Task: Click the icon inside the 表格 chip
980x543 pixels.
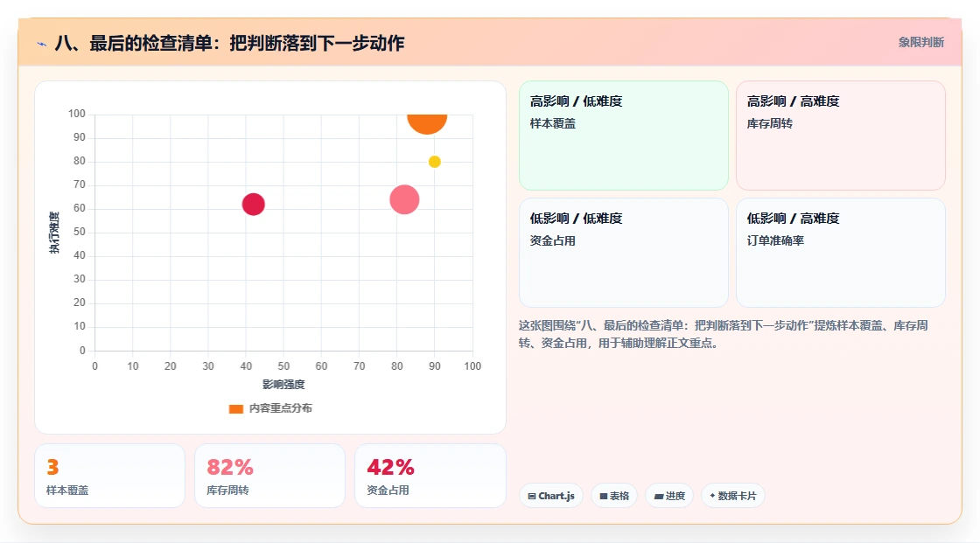Action: tap(604, 496)
